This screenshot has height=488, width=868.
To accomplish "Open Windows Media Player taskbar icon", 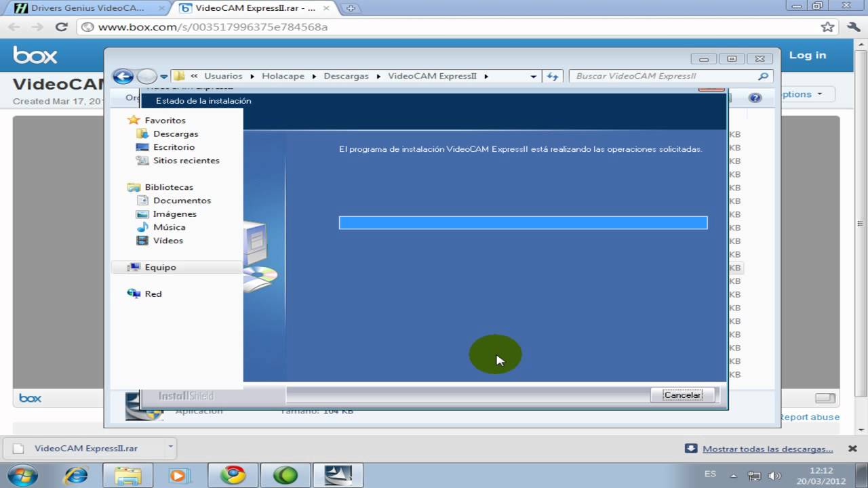I will 179,475.
